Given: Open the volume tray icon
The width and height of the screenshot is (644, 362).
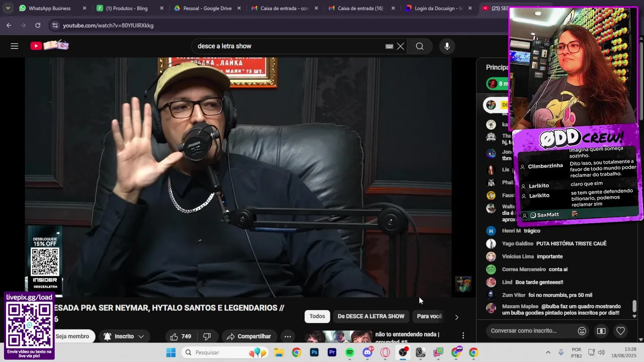Looking at the screenshot, I should (601, 352).
